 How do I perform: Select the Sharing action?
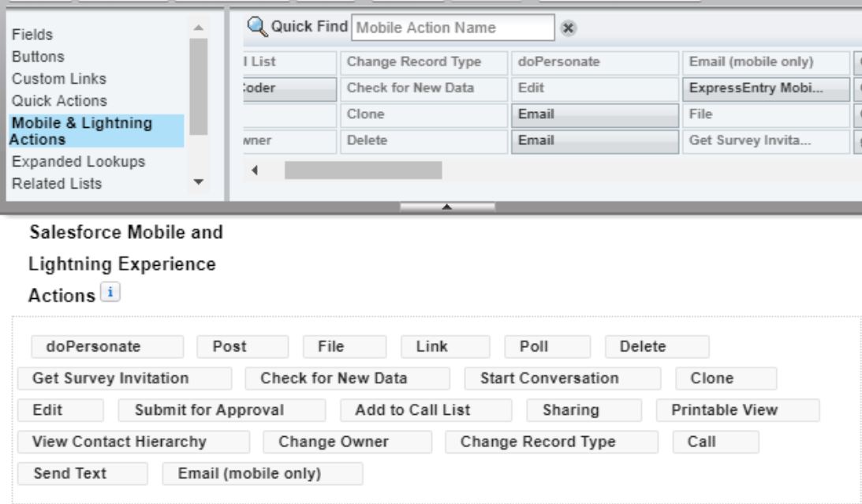(x=584, y=411)
